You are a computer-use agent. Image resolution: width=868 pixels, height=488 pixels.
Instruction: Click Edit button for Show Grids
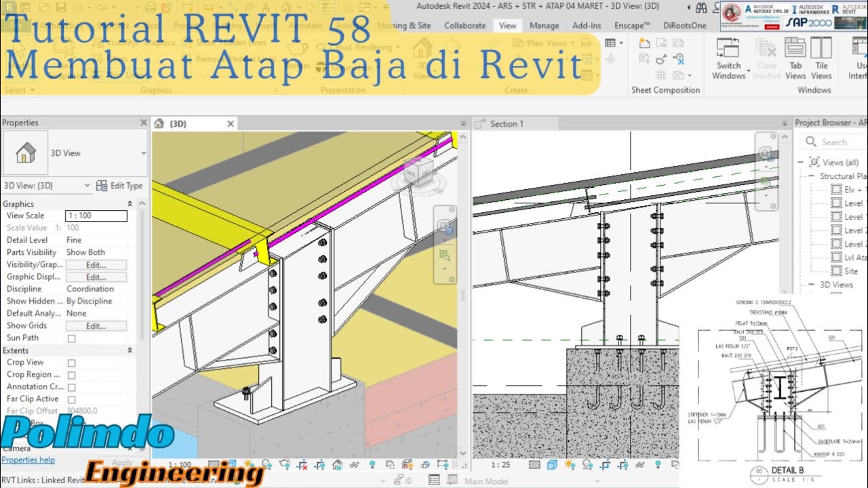point(96,326)
